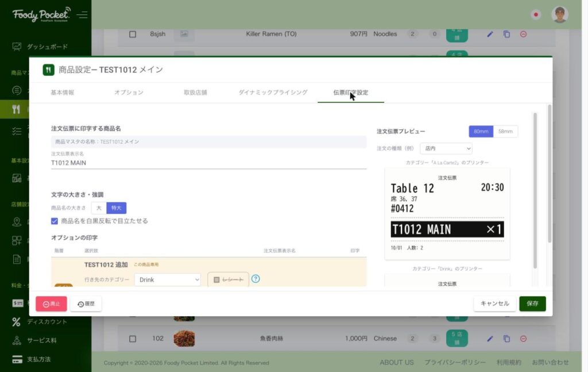
Task: Open the dashboard icon in sidebar
Action: [x=17, y=47]
